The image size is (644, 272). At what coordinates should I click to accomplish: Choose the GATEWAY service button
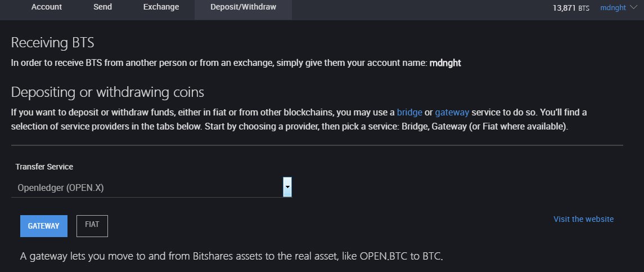click(x=44, y=226)
